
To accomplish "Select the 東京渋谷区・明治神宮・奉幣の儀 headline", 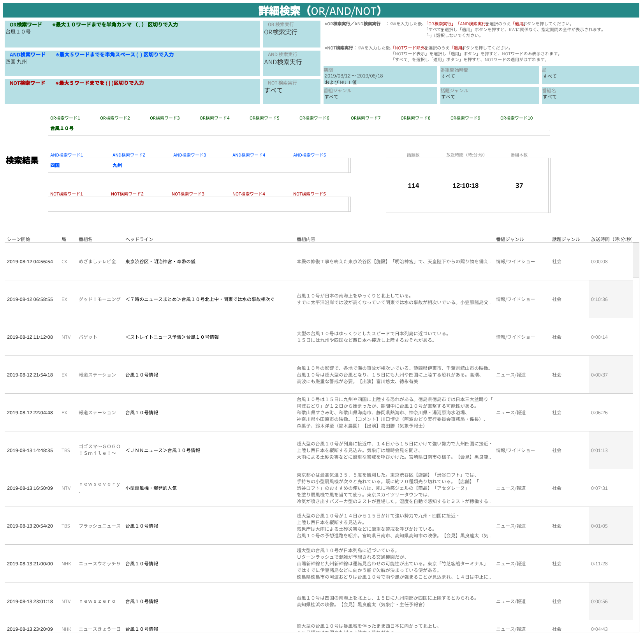I will point(160,262).
